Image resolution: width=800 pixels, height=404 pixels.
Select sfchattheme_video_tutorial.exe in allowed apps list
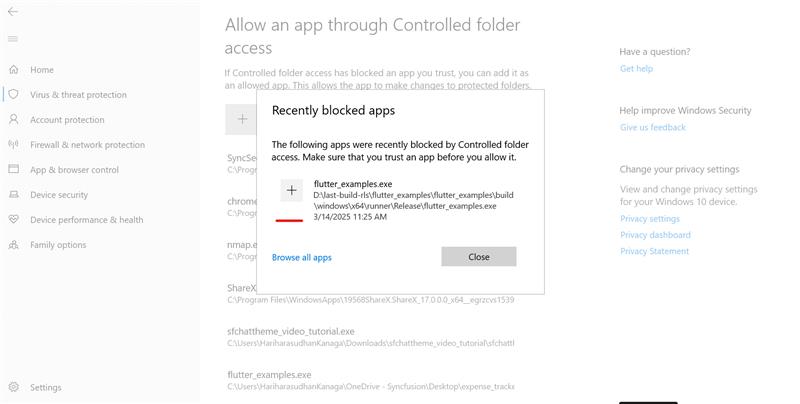(291, 331)
